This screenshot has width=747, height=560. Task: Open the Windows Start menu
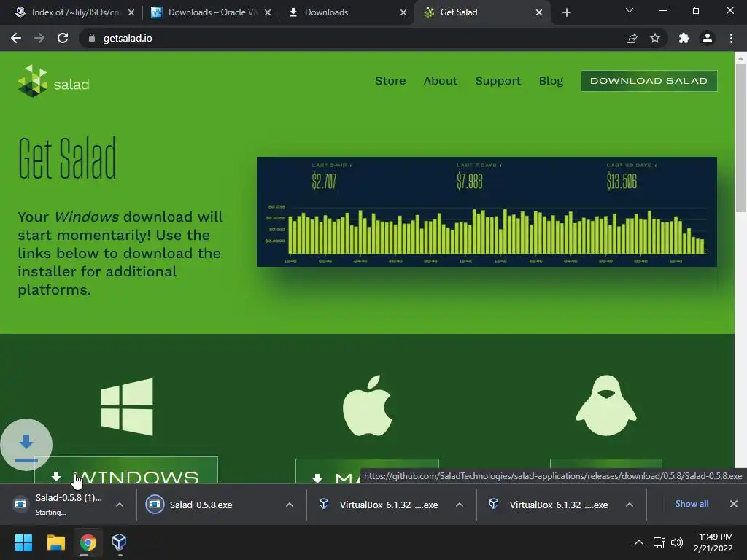click(23, 542)
